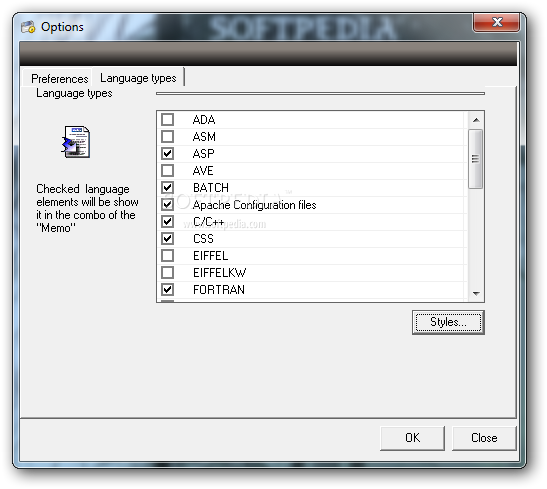Check the AVE language checkbox
This screenshot has height=489, width=547.
click(167, 171)
